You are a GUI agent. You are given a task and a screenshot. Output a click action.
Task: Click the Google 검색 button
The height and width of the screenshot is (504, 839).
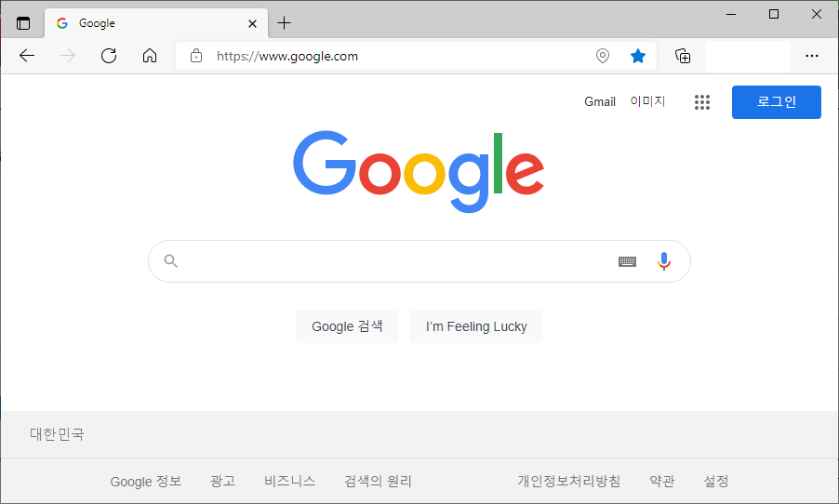(347, 326)
